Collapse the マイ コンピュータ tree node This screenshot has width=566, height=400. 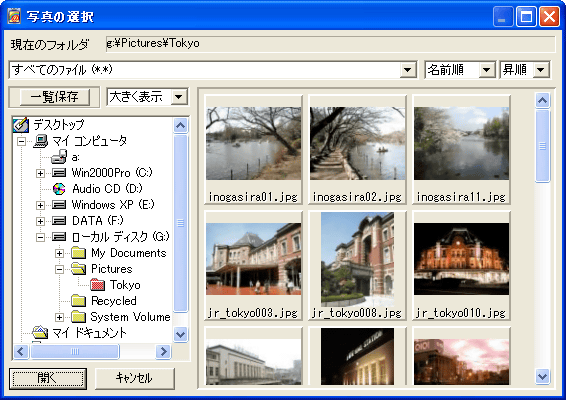(x=21, y=141)
